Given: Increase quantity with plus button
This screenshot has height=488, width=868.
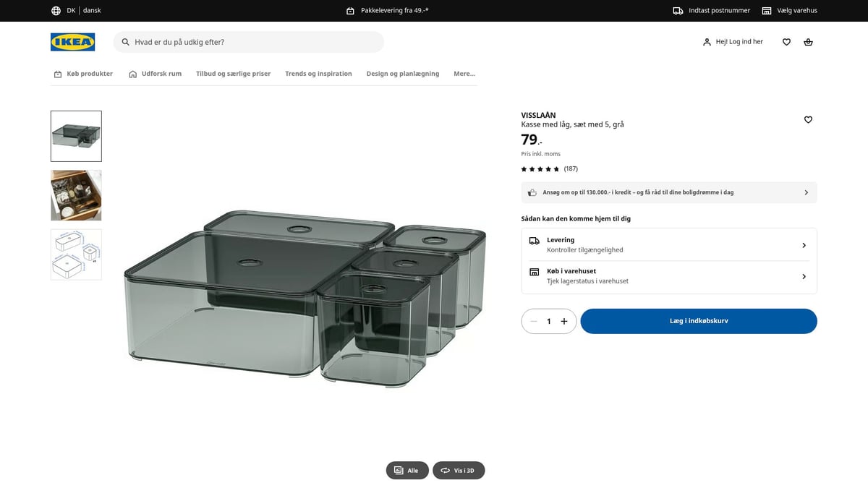Looking at the screenshot, I should pos(564,322).
